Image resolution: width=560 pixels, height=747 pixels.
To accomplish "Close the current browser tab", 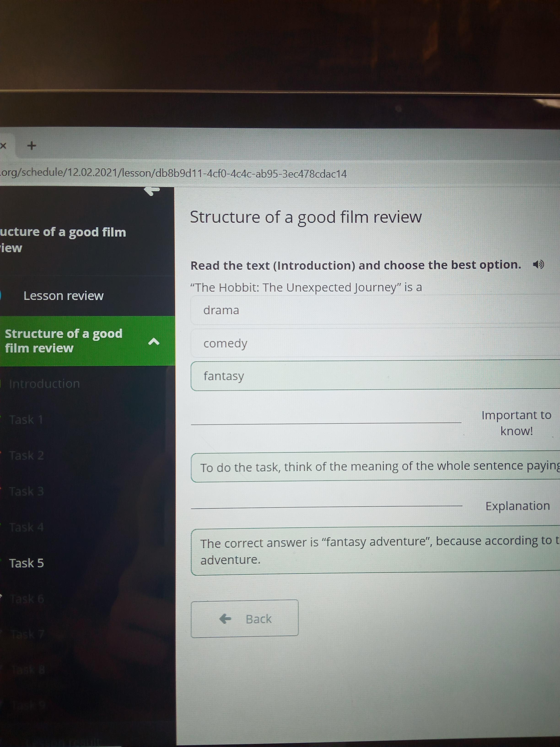I will 3,146.
